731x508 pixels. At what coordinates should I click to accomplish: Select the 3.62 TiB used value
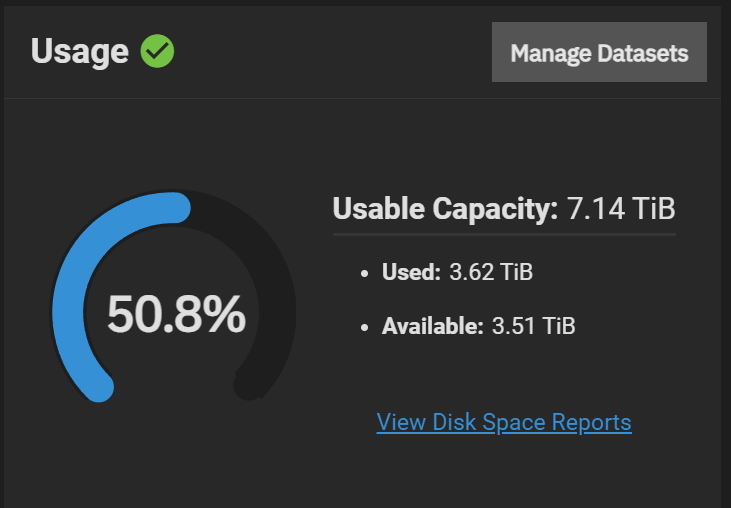[x=491, y=272]
